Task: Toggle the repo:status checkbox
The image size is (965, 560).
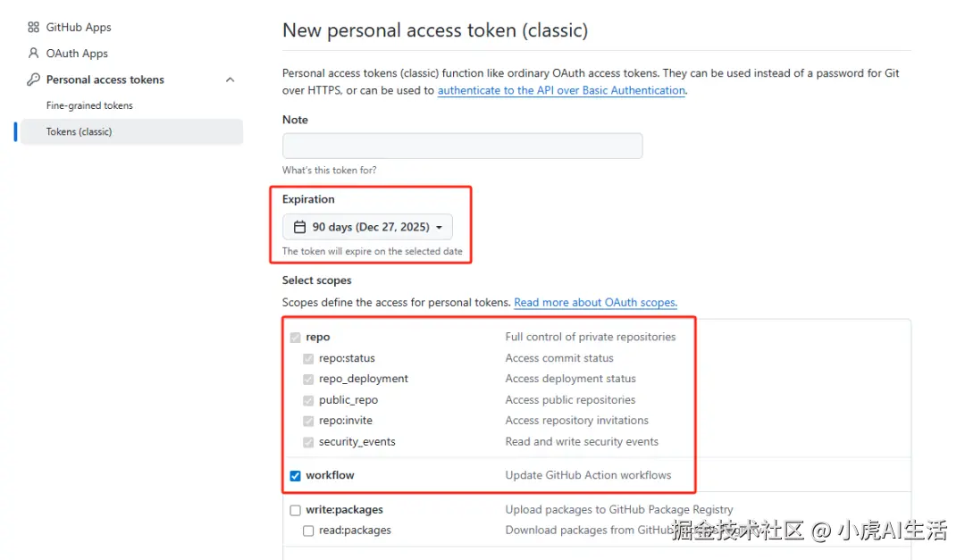Action: coord(308,358)
